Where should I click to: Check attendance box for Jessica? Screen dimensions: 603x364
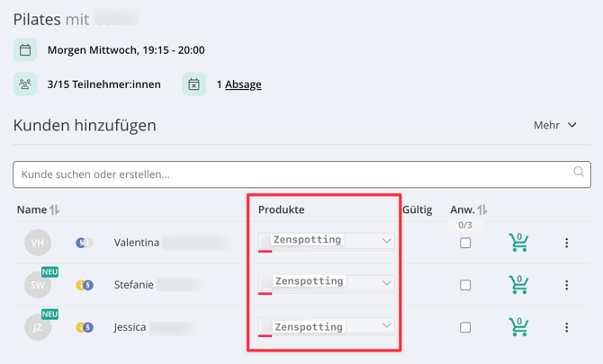tap(465, 327)
